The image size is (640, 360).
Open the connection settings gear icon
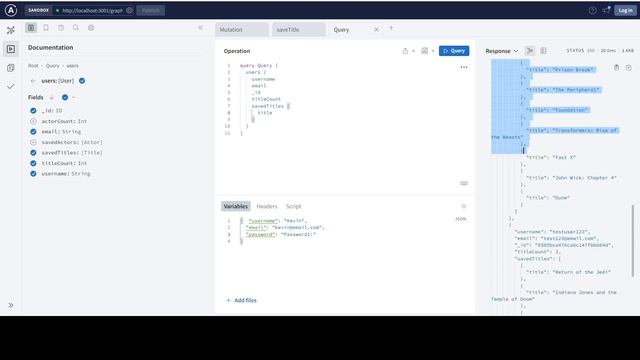point(129,10)
